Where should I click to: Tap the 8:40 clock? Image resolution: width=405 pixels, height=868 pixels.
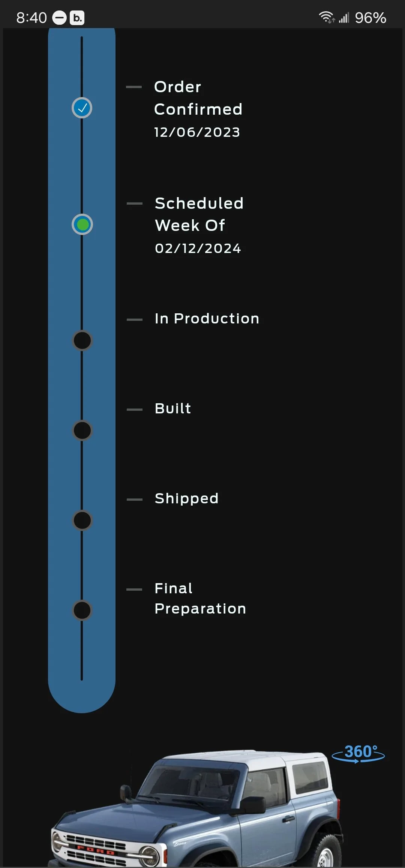click(x=31, y=18)
